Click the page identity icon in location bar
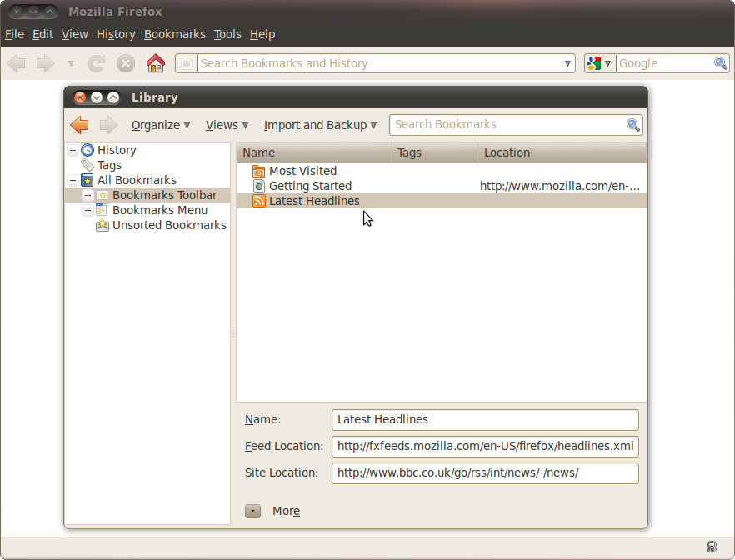The image size is (735, 560). (187, 63)
